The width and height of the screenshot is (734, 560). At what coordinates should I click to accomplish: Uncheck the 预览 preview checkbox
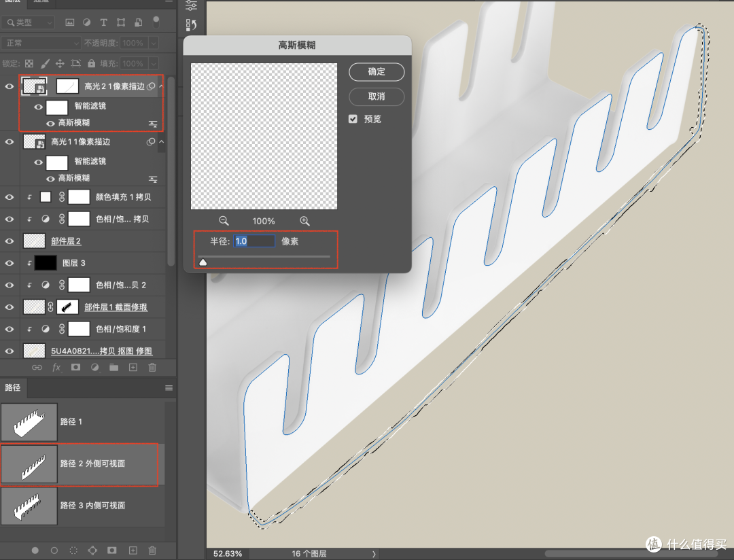pos(353,119)
